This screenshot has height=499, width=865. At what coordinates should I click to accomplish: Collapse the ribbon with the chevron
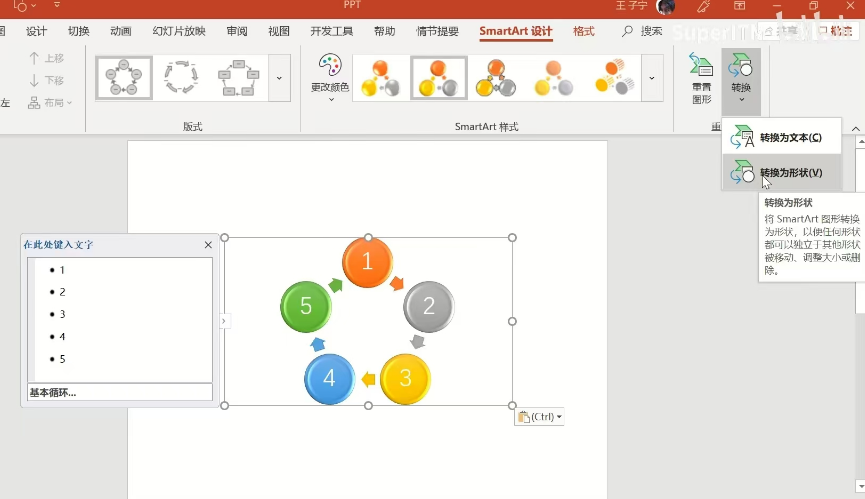click(x=856, y=128)
